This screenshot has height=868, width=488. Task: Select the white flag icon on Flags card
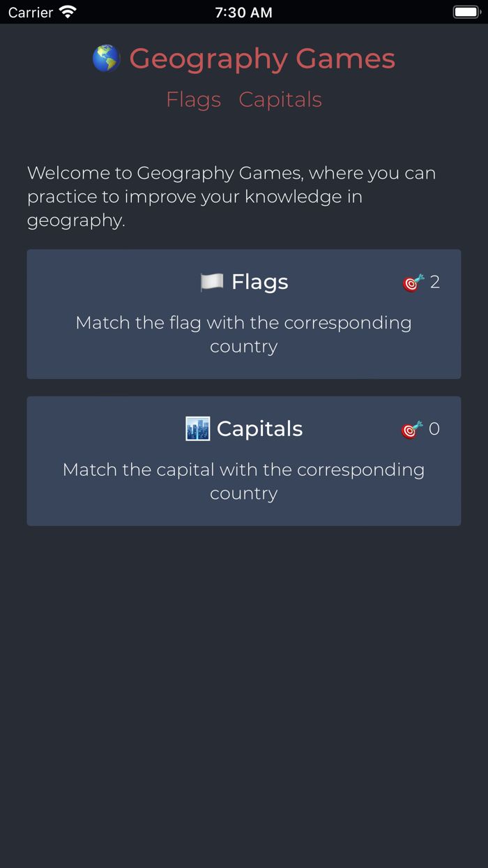click(x=213, y=281)
